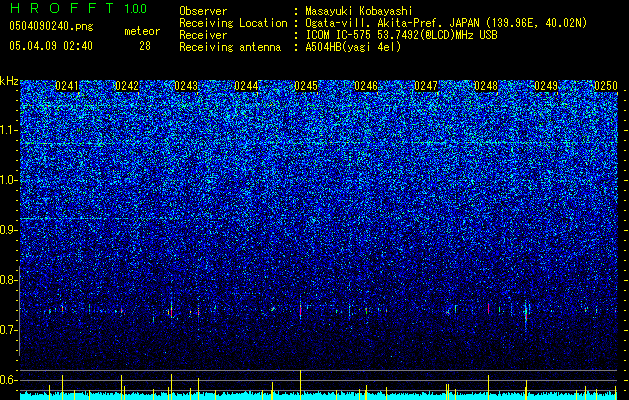This screenshot has width=629, height=400.
Task: Click the Receiving Location label
Action: coord(233,23)
